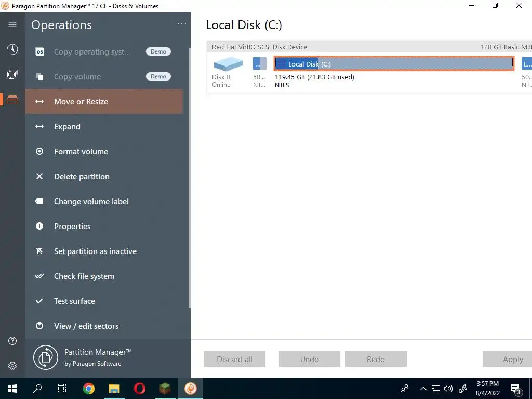
Task: Open File Explorer from the taskbar
Action: pyautogui.click(x=114, y=389)
